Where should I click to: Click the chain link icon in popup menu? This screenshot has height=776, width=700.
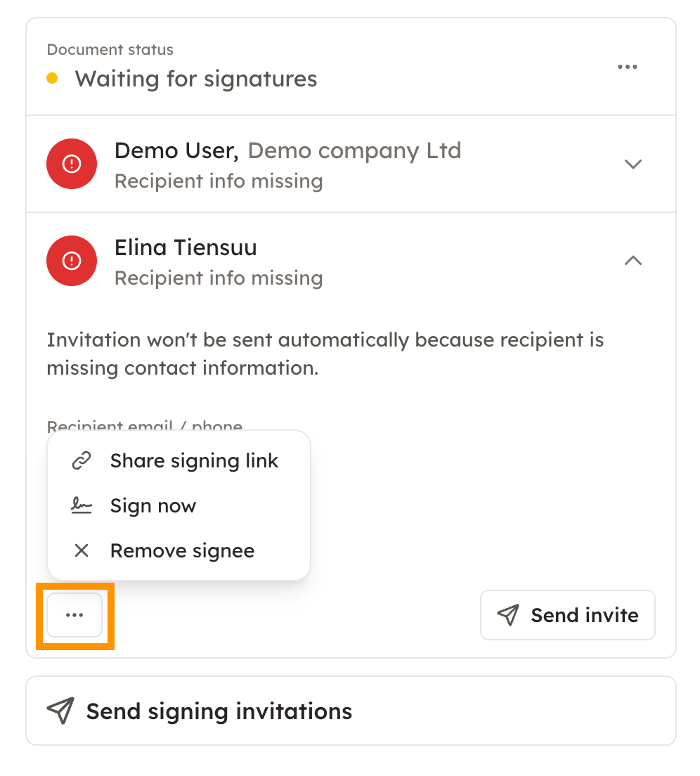point(82,461)
